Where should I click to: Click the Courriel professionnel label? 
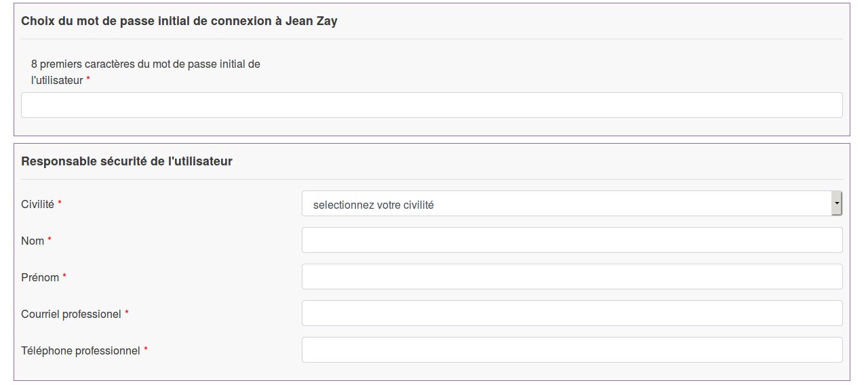coord(71,314)
